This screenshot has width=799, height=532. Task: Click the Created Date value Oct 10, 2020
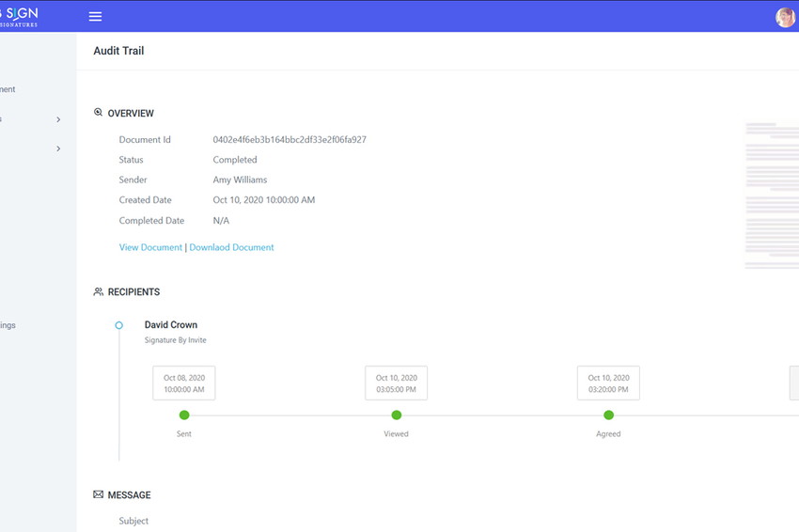click(264, 200)
